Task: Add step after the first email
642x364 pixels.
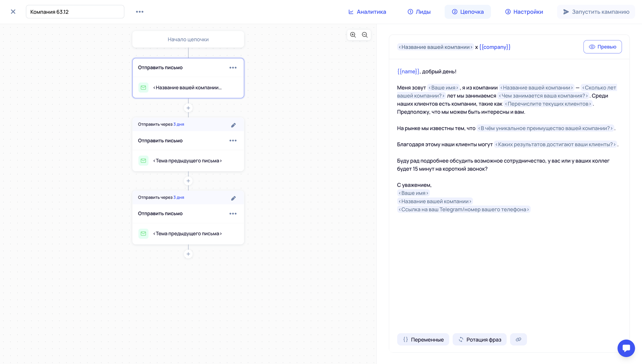Action: click(x=188, y=108)
